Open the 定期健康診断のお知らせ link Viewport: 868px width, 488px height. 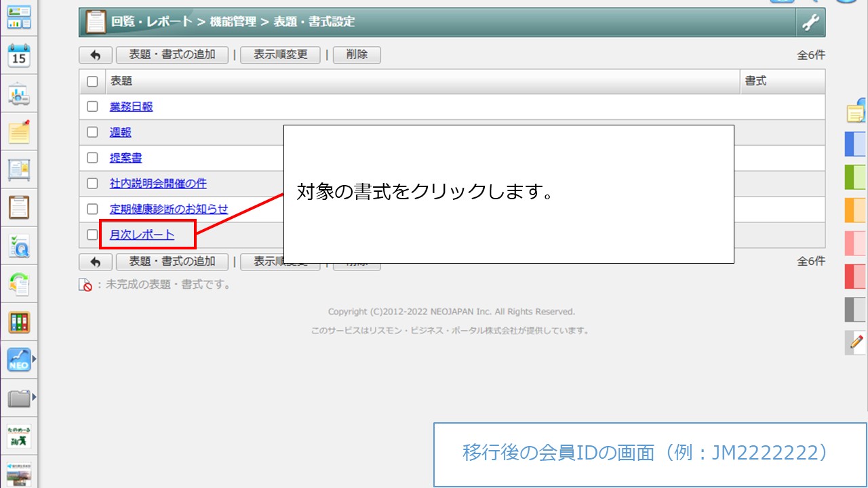[x=169, y=209]
